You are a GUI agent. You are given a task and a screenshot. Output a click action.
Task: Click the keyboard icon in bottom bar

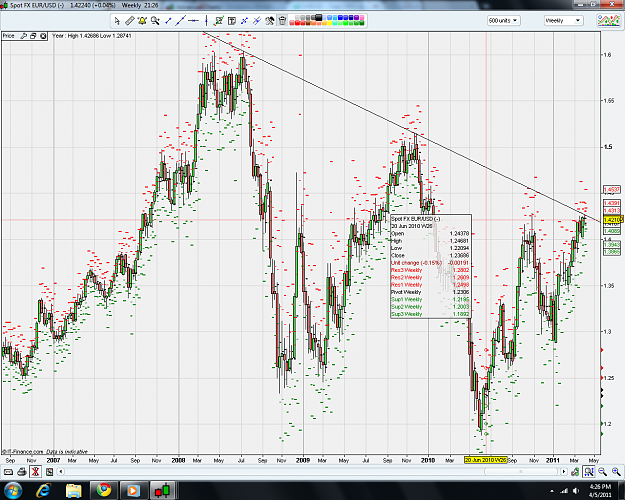point(8,472)
